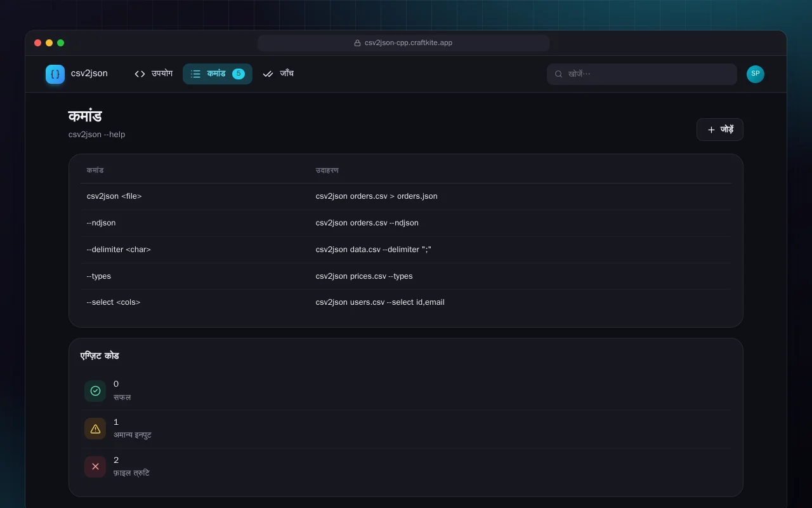Click the एग्ज़िट कोड section heading

click(x=100, y=356)
